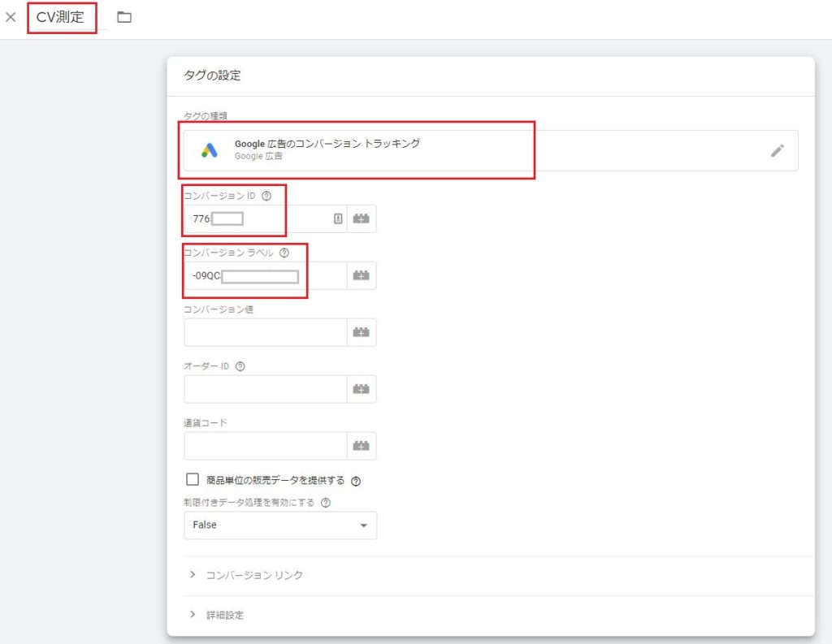Screen dimensions: 832x644
Task: Click help icon next to コンバージョン ID
Action: (x=266, y=196)
